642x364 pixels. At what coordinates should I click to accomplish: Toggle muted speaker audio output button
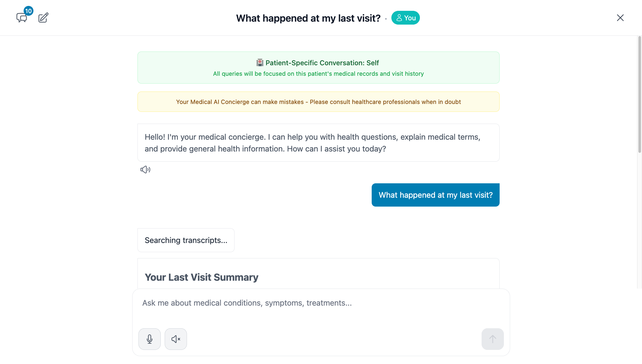tap(176, 339)
